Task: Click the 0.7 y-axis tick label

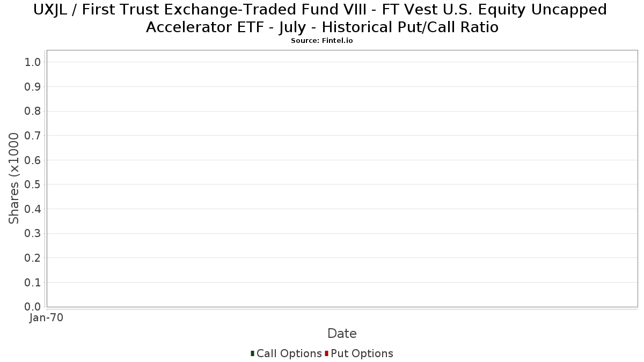Action: [33, 136]
